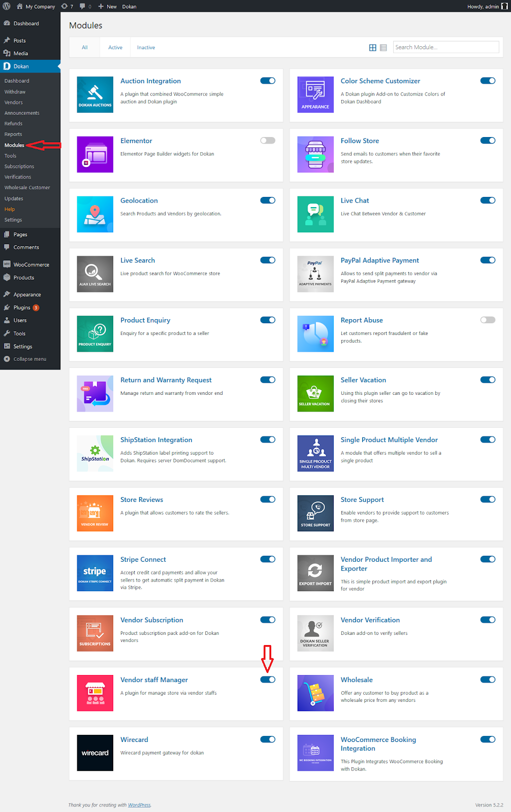511x812 pixels.
Task: Click the Dokan Auctions module thumbnail
Action: (95, 94)
